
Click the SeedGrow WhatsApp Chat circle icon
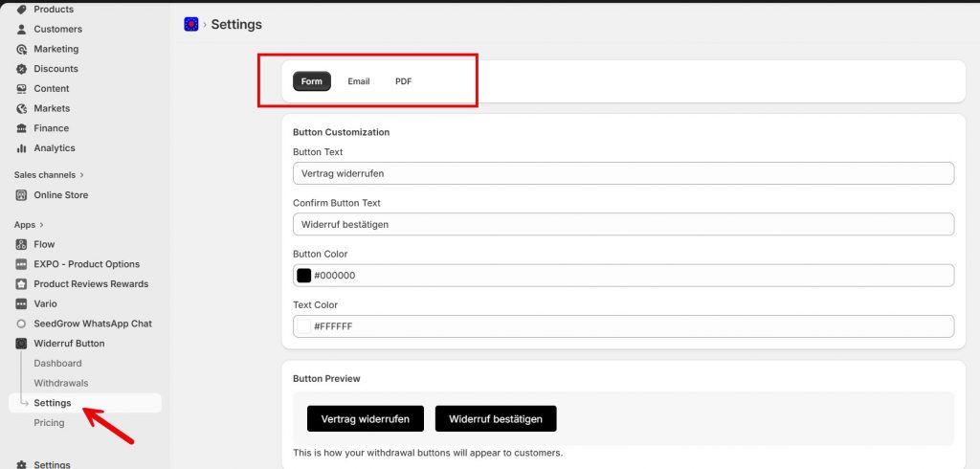pyautogui.click(x=22, y=324)
